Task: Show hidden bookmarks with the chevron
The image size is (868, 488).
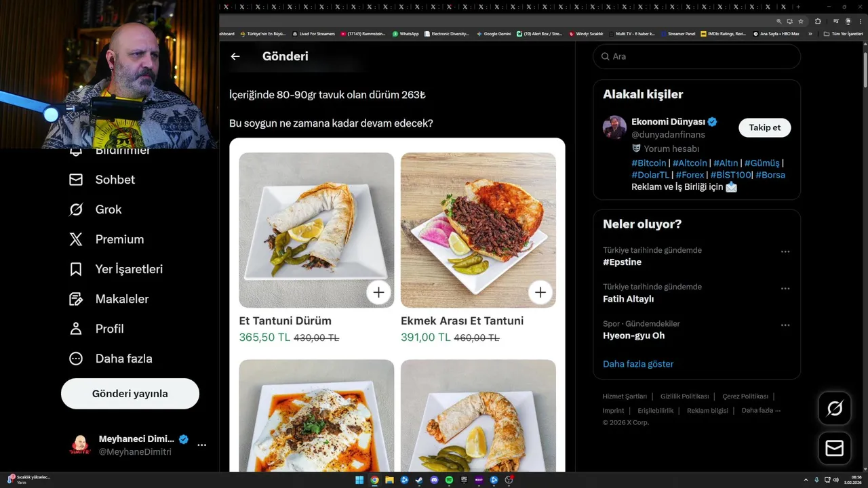Action: coord(810,33)
